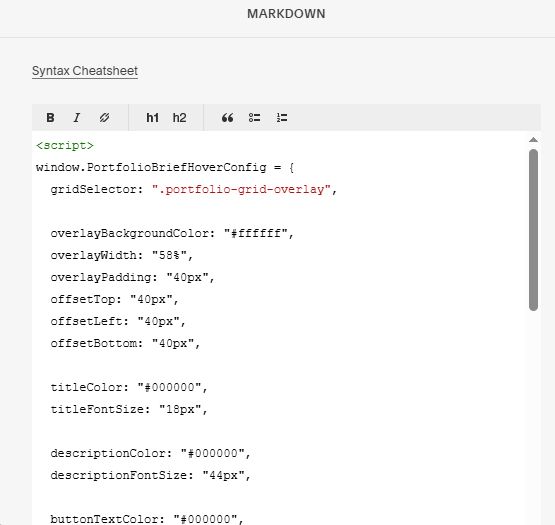Click the editor's vertical scrollbar thumb
Screen dimensions: 555x525
533,230
